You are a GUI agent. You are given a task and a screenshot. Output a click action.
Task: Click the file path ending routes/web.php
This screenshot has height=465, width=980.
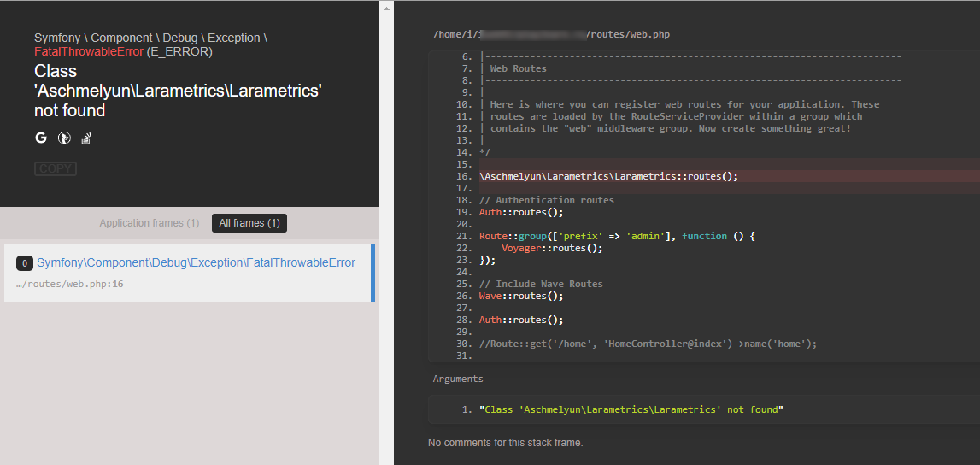552,34
